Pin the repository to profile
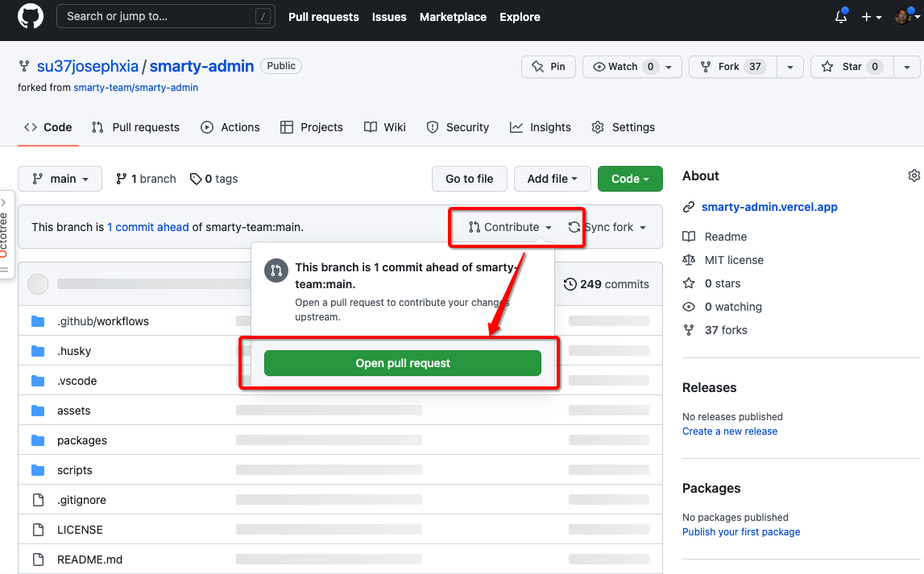Viewport: 924px width, 574px height. (x=549, y=67)
